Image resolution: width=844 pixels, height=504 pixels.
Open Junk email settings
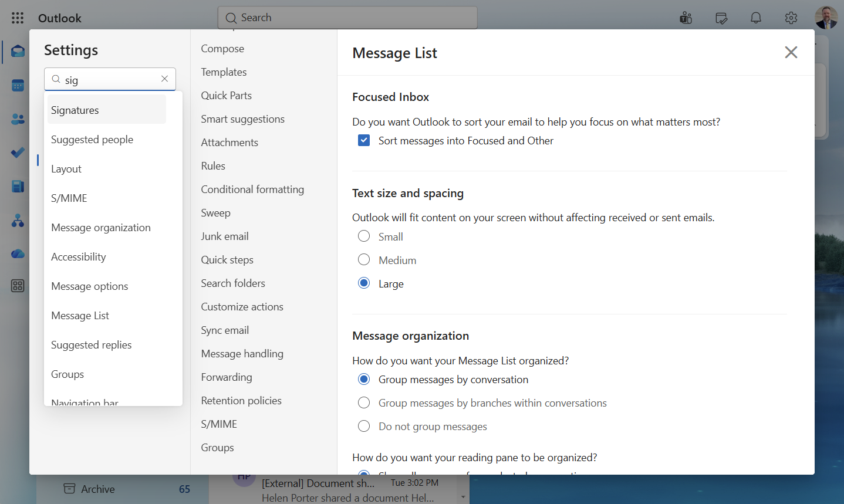click(x=225, y=236)
